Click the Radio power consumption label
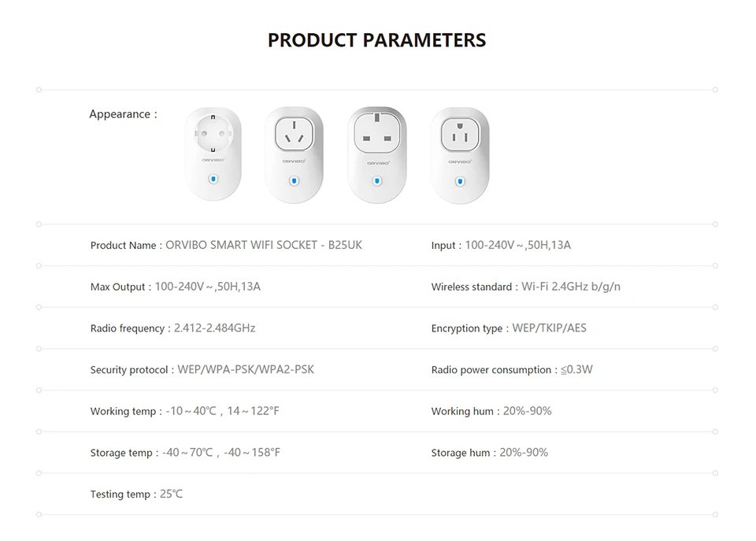This screenshot has width=756, height=541. [x=495, y=370]
